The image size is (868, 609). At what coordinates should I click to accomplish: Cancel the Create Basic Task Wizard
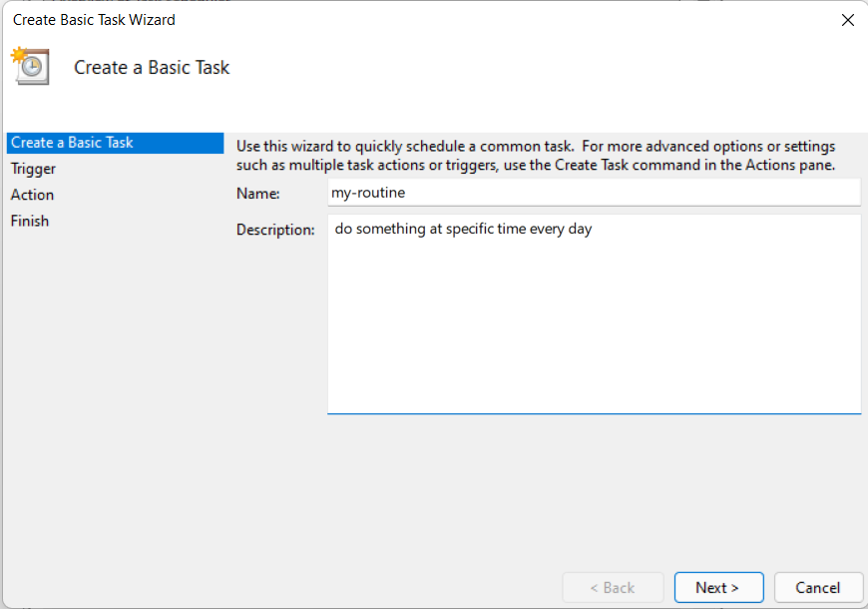coord(818,587)
